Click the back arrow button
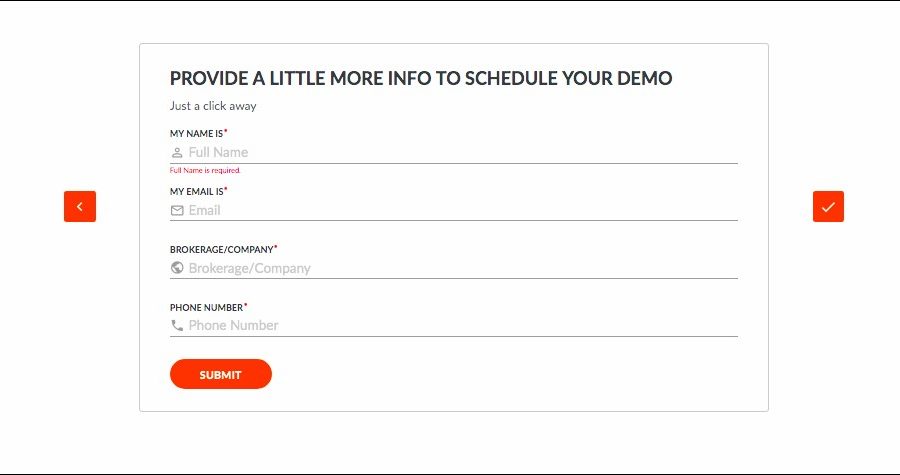 [x=80, y=206]
